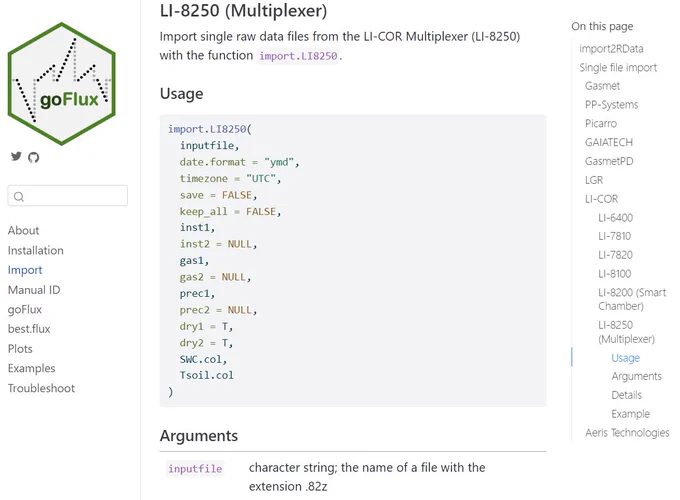
Task: Go to Installation page
Action: (x=36, y=250)
